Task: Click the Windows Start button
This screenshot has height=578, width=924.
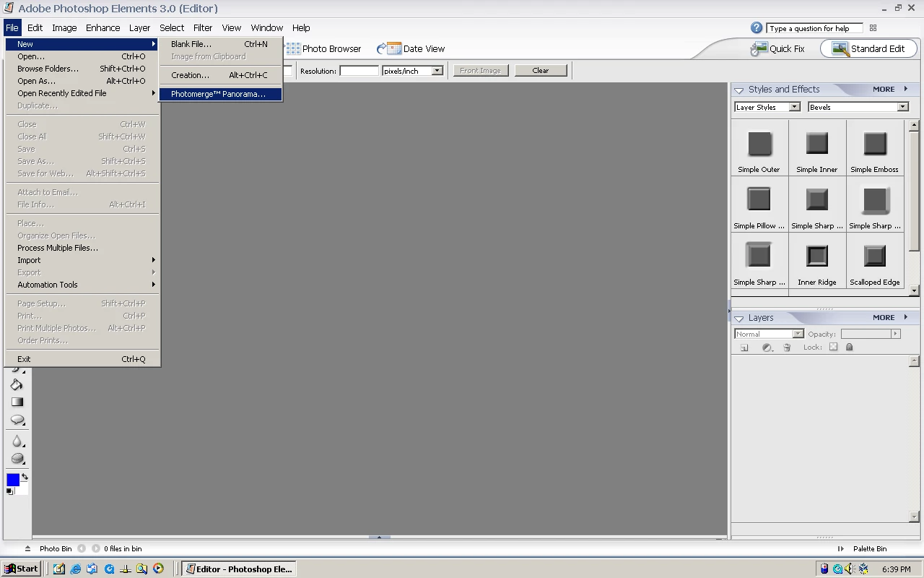Action: point(22,569)
